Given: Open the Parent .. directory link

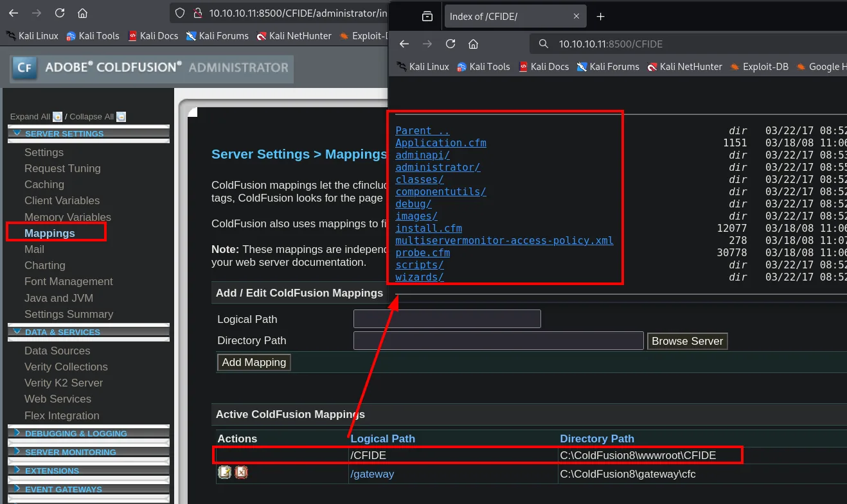Looking at the screenshot, I should pos(422,130).
